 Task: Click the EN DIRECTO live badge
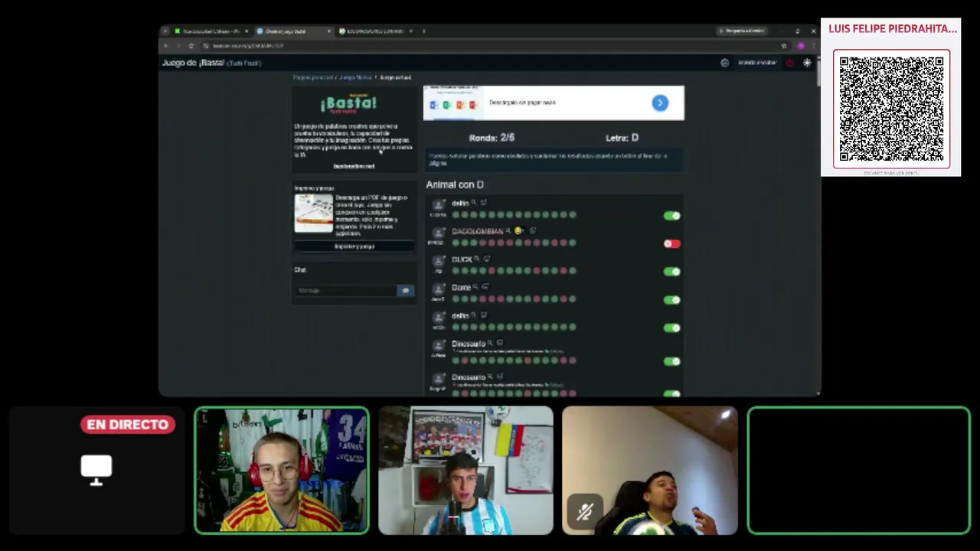coord(128,425)
